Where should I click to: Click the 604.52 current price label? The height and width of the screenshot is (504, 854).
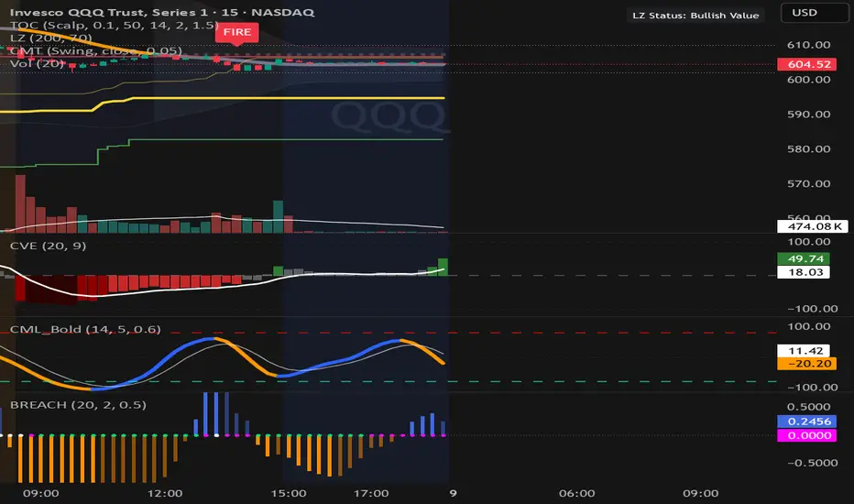coord(806,64)
